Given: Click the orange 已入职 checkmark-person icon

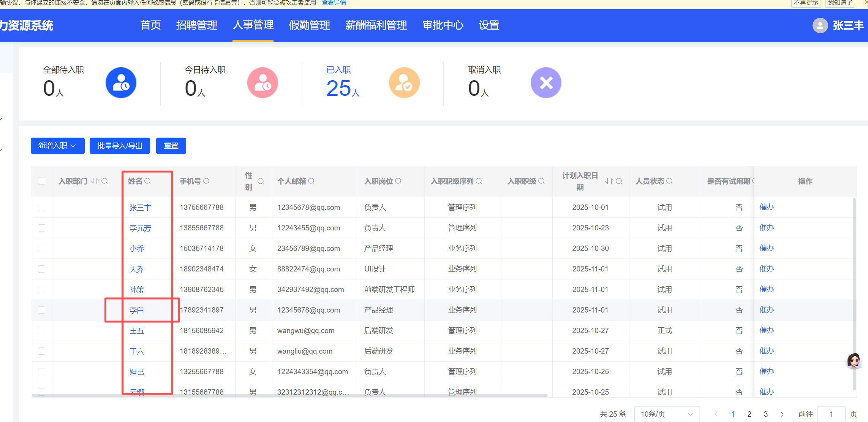Looking at the screenshot, I should [x=404, y=83].
